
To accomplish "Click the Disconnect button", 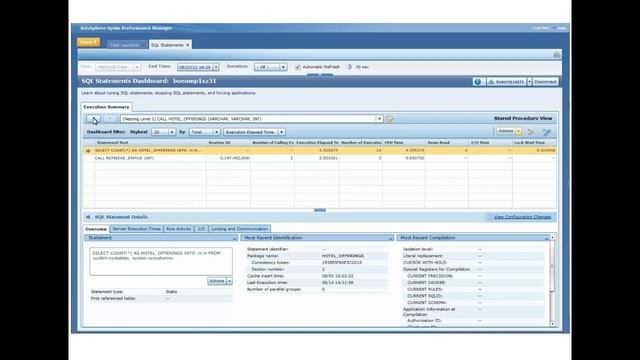I will [x=545, y=82].
